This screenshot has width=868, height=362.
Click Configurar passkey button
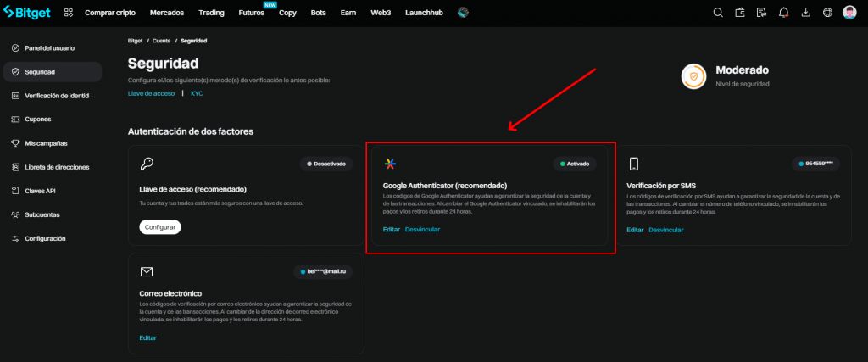tap(160, 227)
